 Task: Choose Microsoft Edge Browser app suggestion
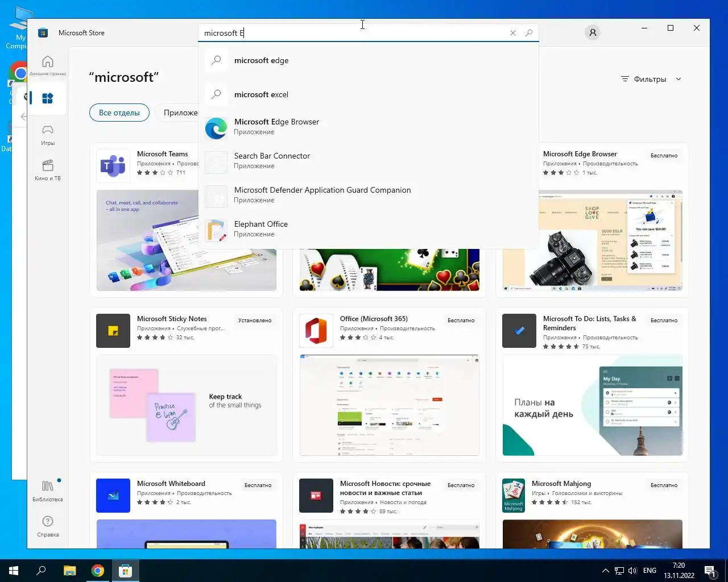point(368,128)
